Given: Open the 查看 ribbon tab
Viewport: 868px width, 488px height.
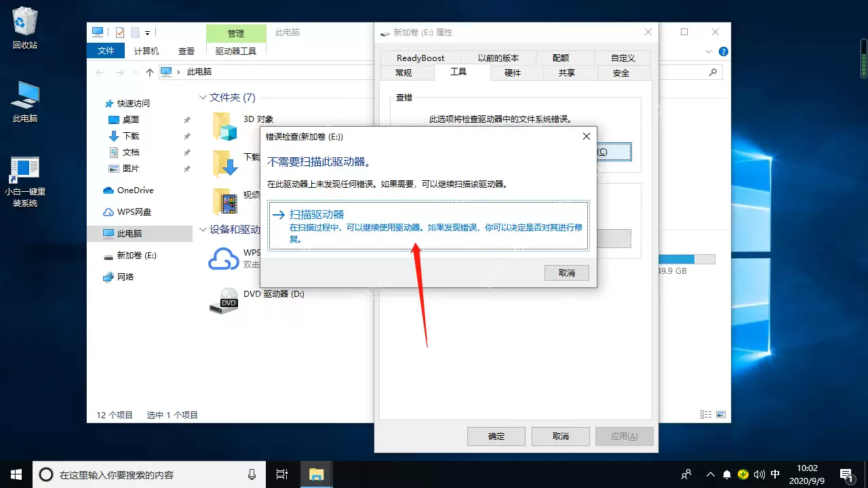Looking at the screenshot, I should pos(186,49).
